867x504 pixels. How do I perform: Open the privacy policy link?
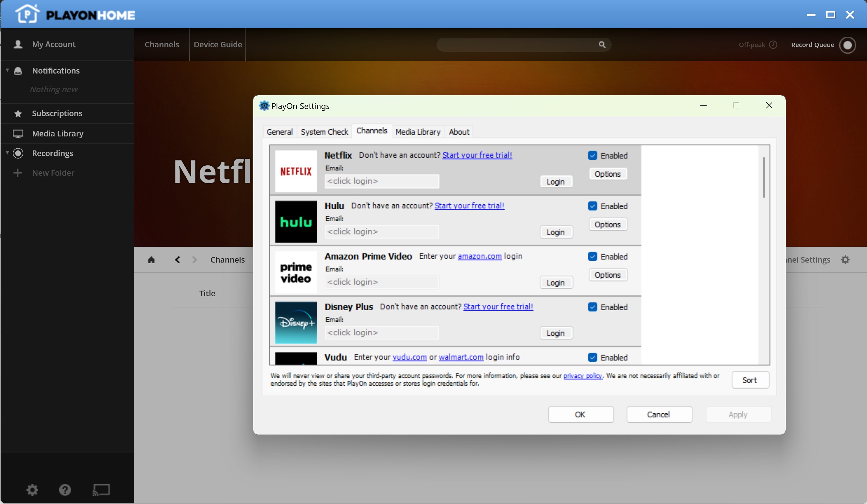coord(583,376)
